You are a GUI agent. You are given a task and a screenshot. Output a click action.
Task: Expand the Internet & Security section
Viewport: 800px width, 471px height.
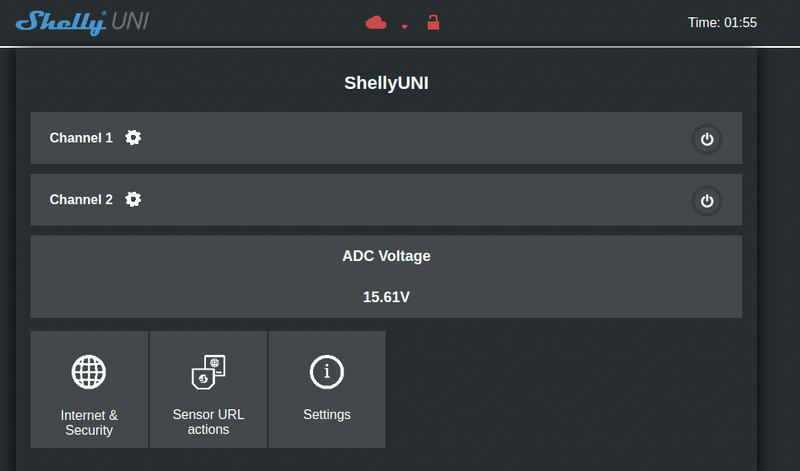(89, 421)
